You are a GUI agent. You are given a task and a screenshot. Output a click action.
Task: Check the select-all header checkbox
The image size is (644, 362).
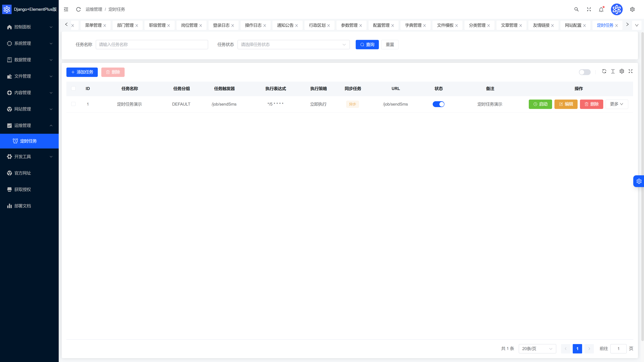[x=73, y=88]
